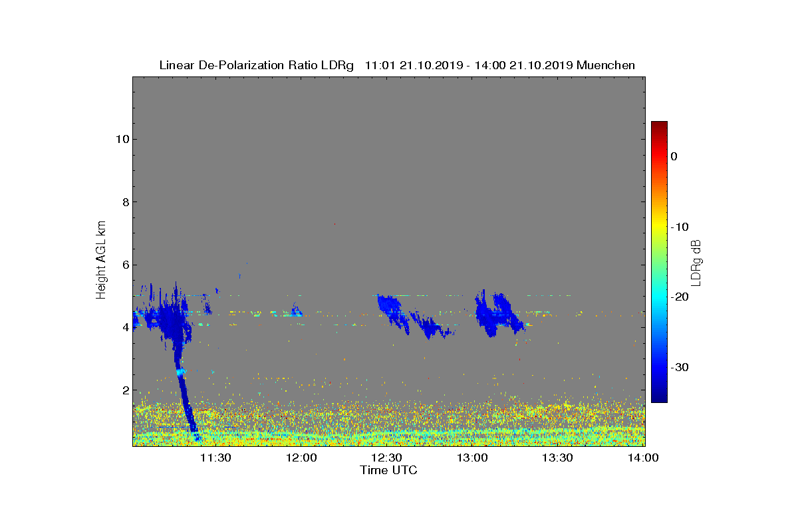Click the Time UTC axis title

point(389,470)
